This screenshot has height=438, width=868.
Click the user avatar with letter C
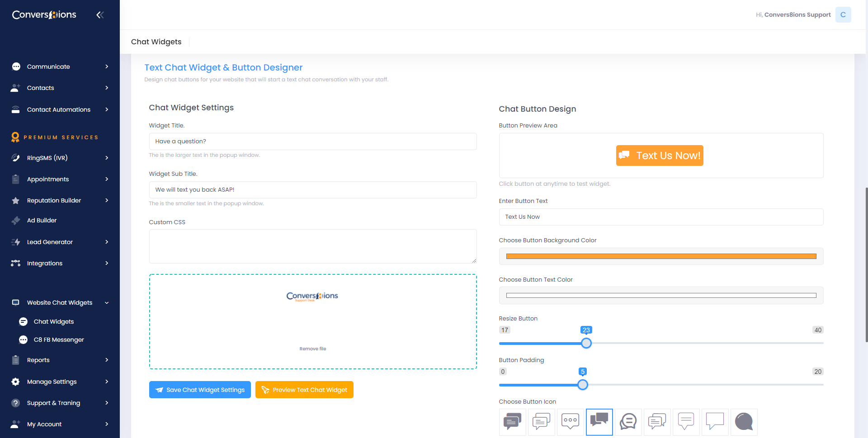point(843,15)
